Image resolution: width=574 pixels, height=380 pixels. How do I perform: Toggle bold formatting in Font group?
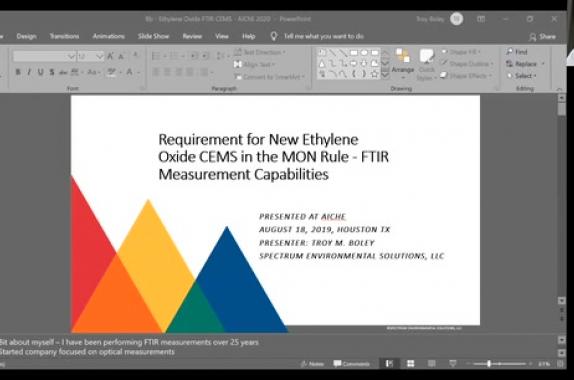coord(18,72)
